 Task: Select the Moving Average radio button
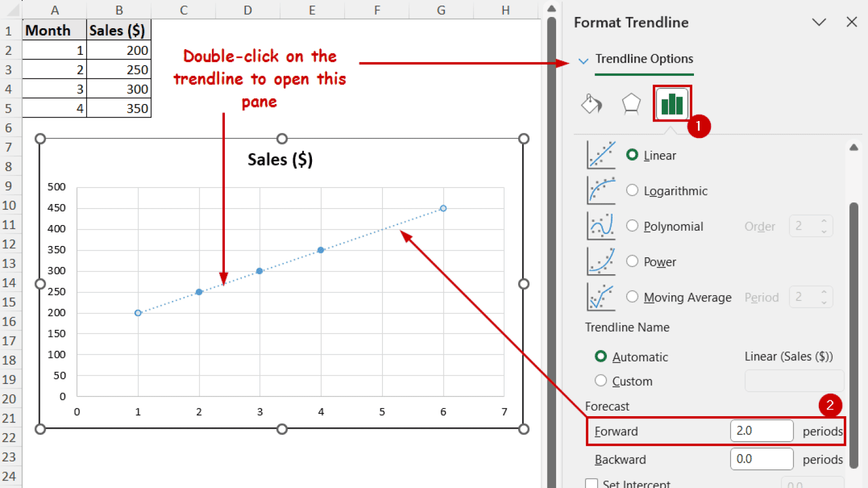(632, 297)
